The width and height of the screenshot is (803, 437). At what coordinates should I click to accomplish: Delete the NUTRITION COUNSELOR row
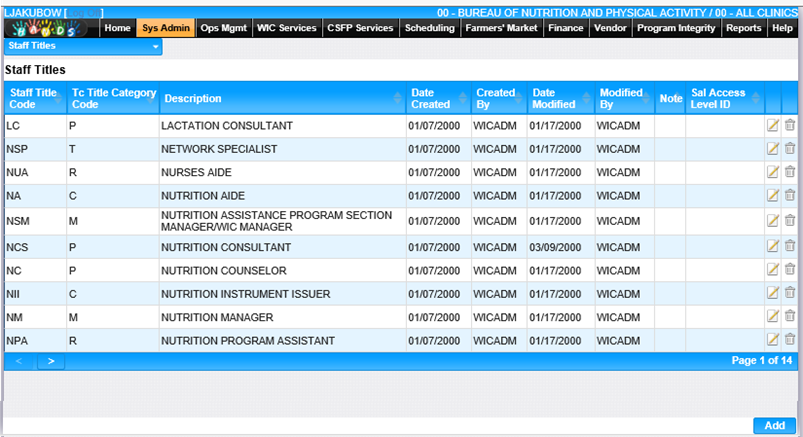click(x=790, y=270)
